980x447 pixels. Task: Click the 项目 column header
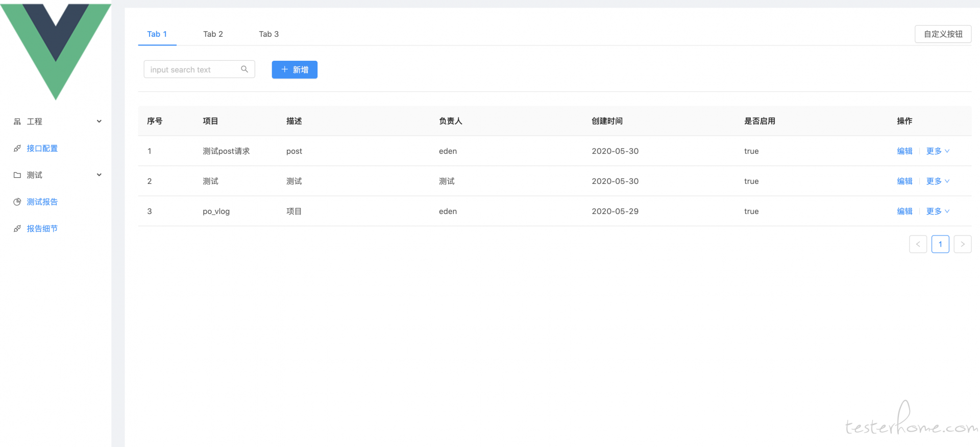point(210,121)
